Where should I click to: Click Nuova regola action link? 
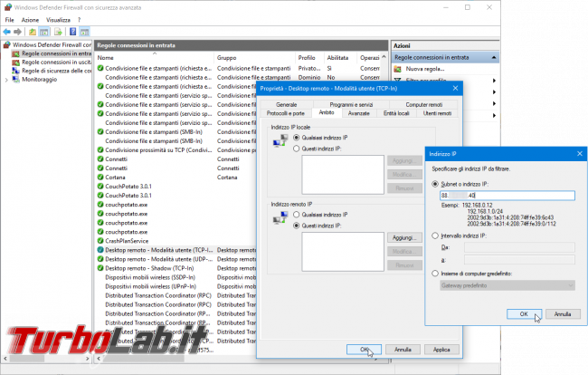click(425, 69)
